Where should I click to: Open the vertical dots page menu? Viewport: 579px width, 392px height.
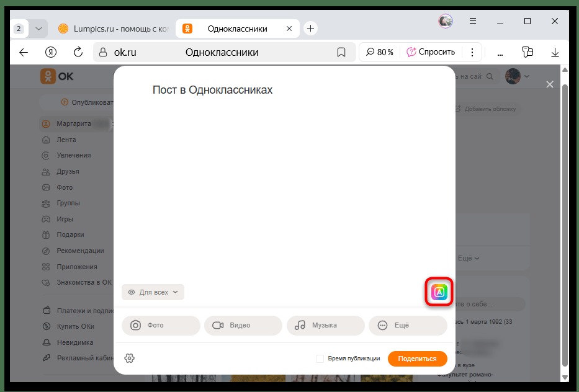[472, 52]
